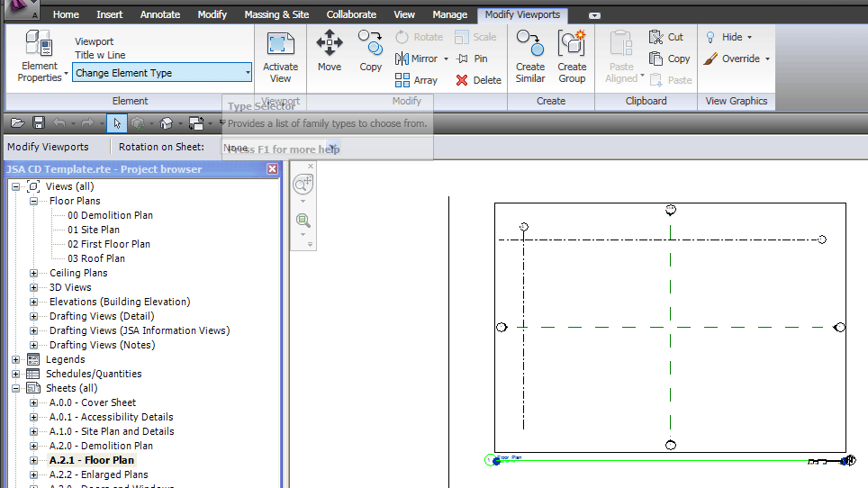The width and height of the screenshot is (868, 488).
Task: Close the Project browser panel
Action: [x=273, y=169]
